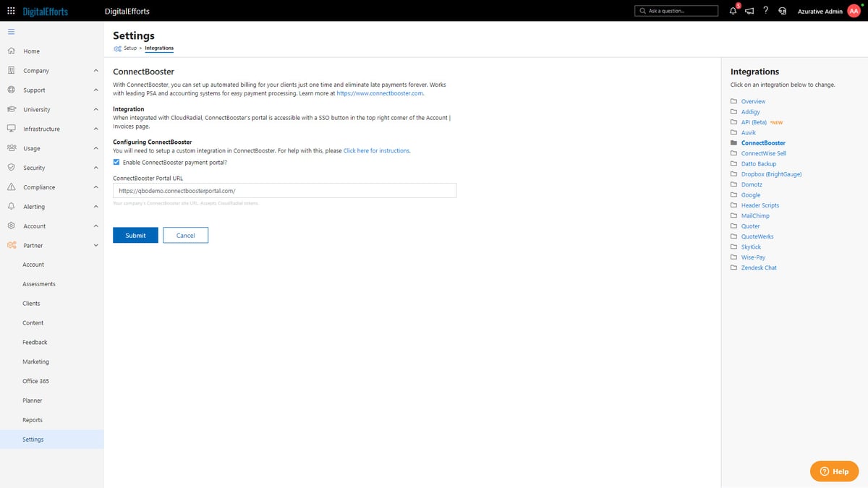Click the Company building icon
This screenshot has height=488, width=868.
pyautogui.click(x=11, y=71)
